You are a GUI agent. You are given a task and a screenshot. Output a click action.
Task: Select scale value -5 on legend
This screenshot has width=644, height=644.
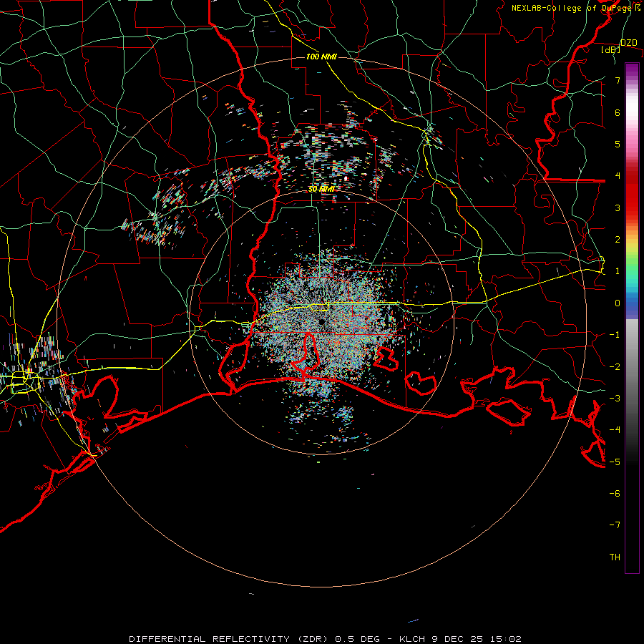[615, 462]
